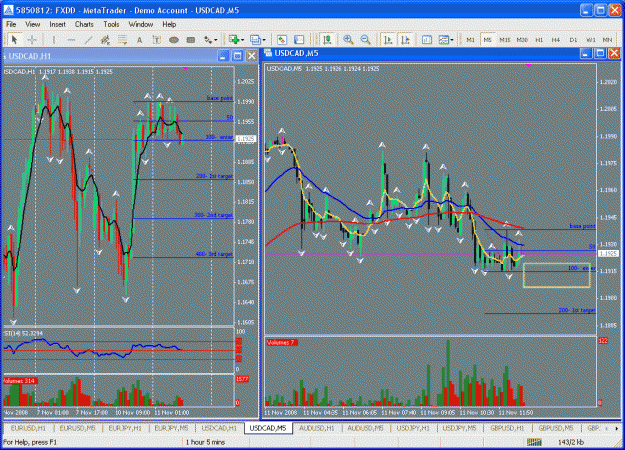Click the new chart green plus icon

(x=234, y=40)
